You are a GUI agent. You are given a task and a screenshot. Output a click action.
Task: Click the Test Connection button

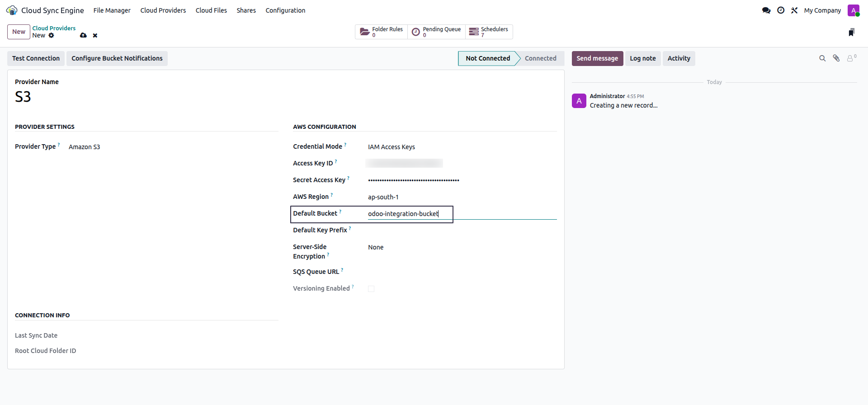[x=36, y=58]
